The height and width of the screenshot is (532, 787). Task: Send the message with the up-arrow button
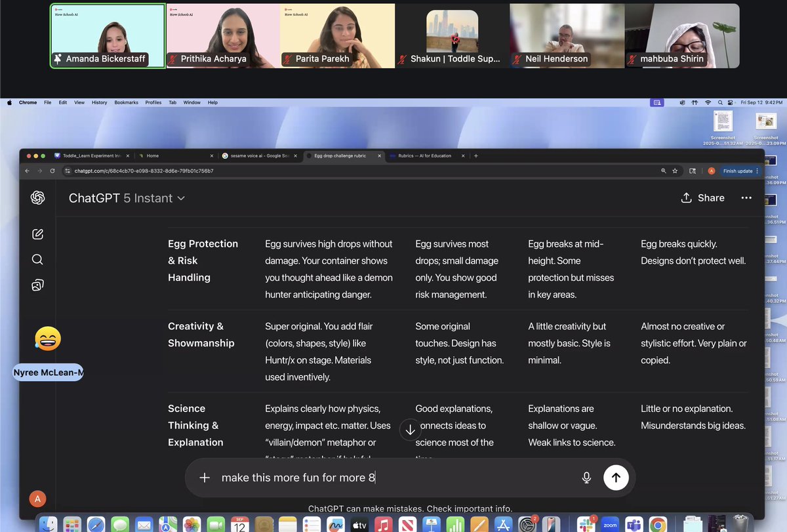(616, 478)
